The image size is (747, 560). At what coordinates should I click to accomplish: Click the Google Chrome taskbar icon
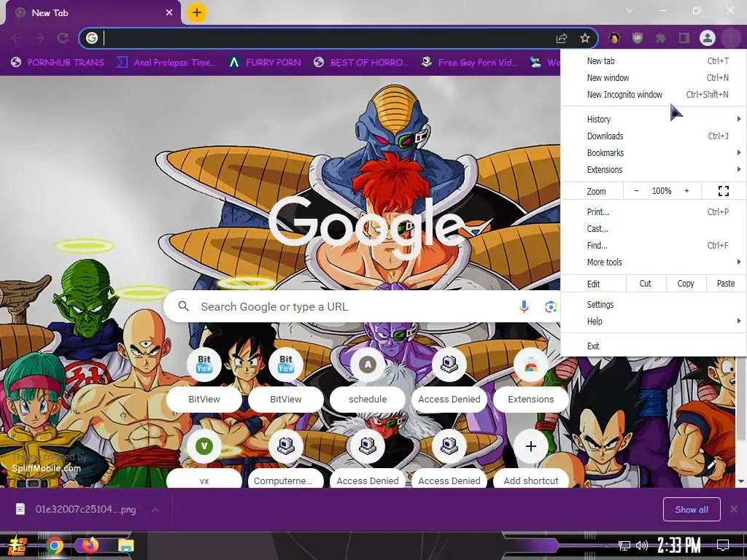(55, 545)
